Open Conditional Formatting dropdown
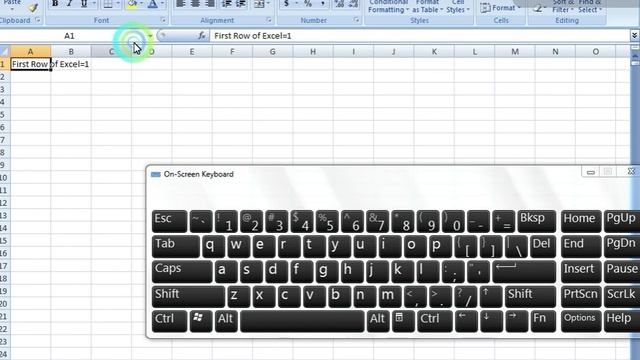The width and height of the screenshot is (640, 360). (388, 7)
